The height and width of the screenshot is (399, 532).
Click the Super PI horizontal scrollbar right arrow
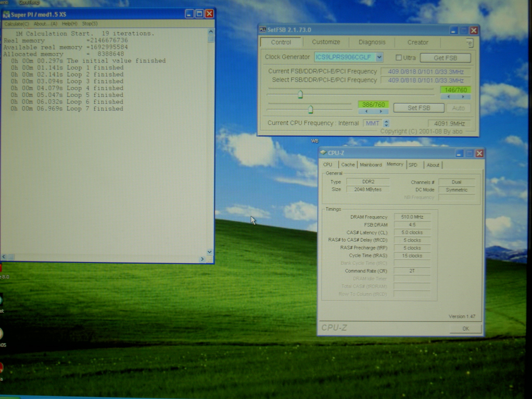click(x=202, y=259)
